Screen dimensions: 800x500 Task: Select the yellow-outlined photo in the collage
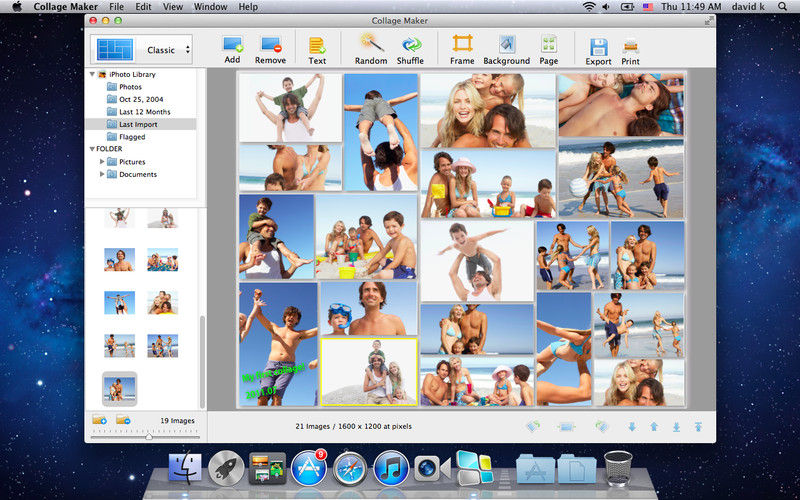click(369, 372)
